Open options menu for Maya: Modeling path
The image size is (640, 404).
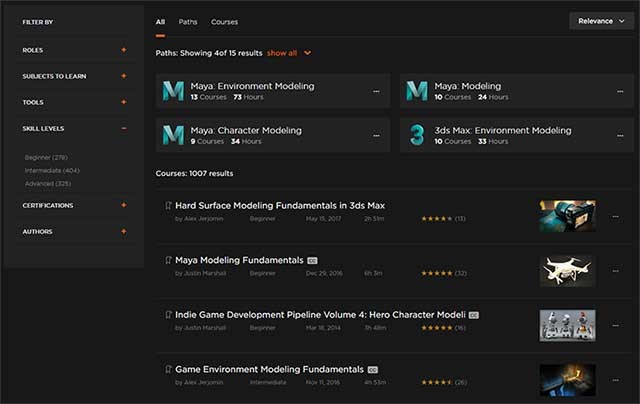(x=620, y=91)
